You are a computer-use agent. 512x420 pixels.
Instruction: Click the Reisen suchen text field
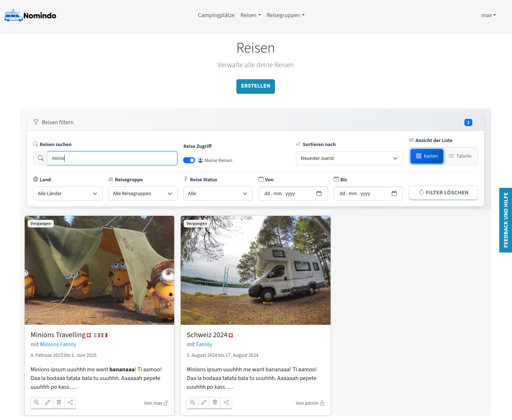coord(112,158)
